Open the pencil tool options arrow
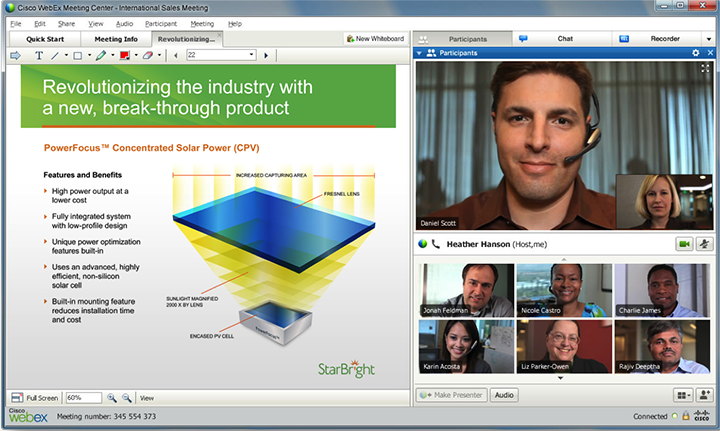Screen dimensions: 720x431 (112, 55)
